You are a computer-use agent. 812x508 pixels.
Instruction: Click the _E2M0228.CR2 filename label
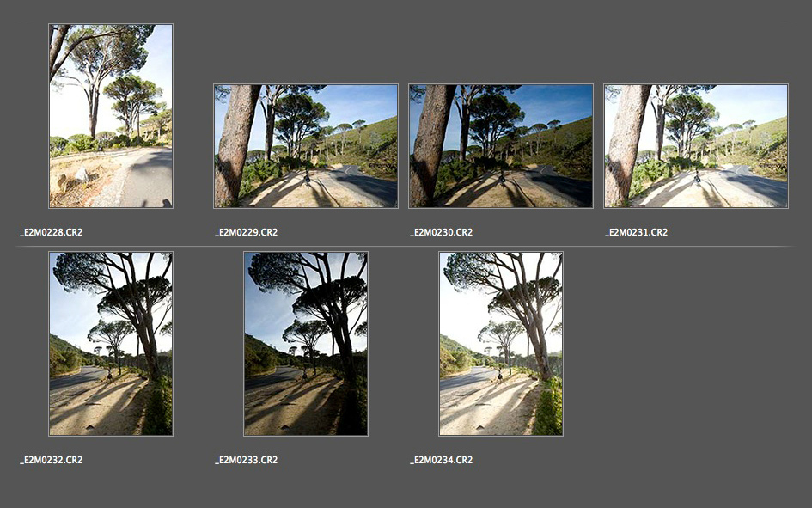pos(52,232)
